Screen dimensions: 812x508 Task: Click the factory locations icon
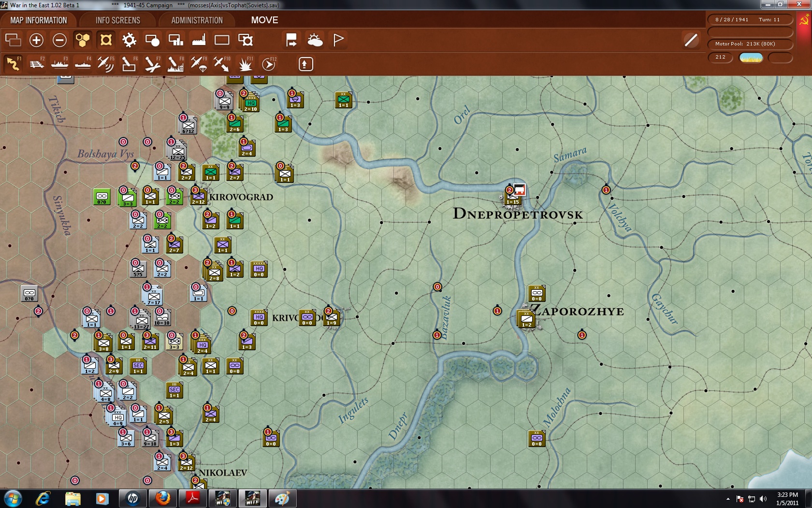(199, 40)
